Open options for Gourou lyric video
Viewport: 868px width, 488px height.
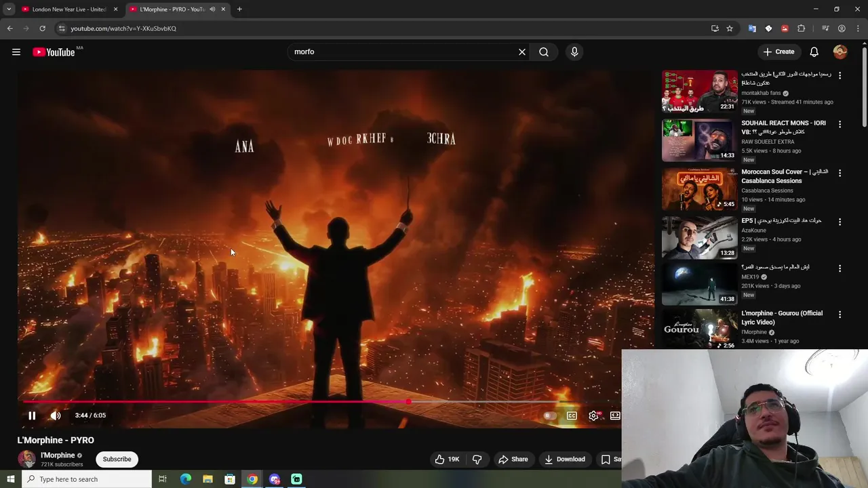840,315
